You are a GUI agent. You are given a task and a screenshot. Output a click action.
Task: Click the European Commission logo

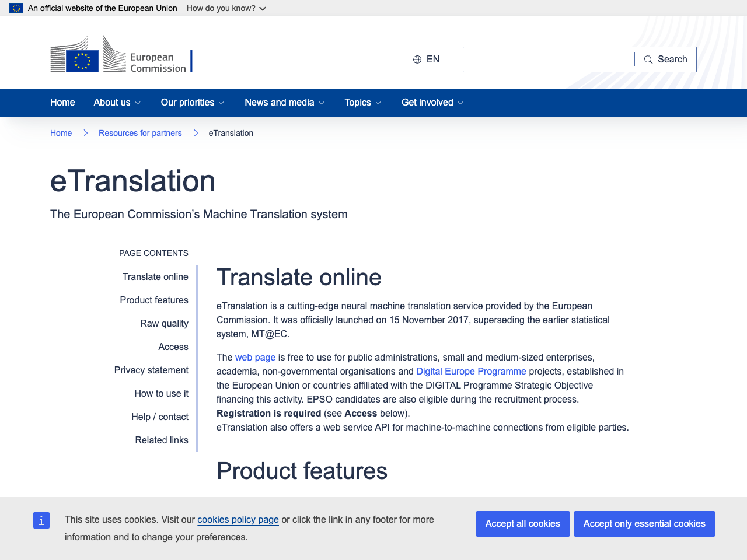click(121, 54)
